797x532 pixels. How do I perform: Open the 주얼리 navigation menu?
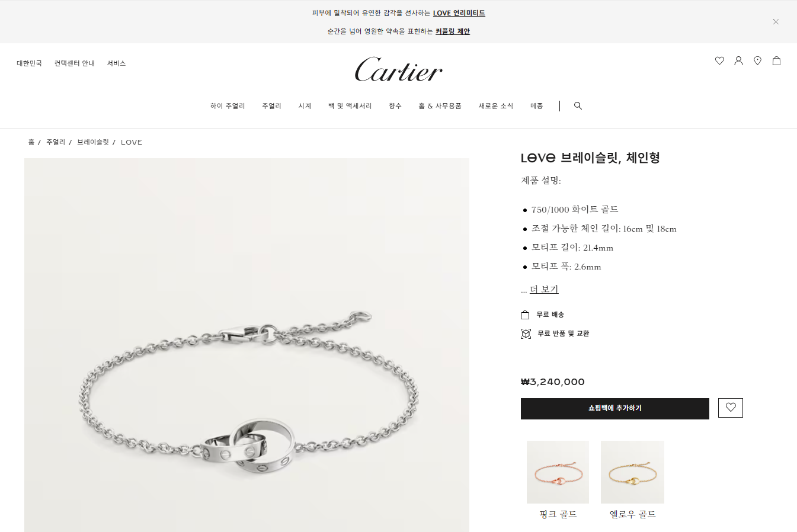click(x=271, y=106)
